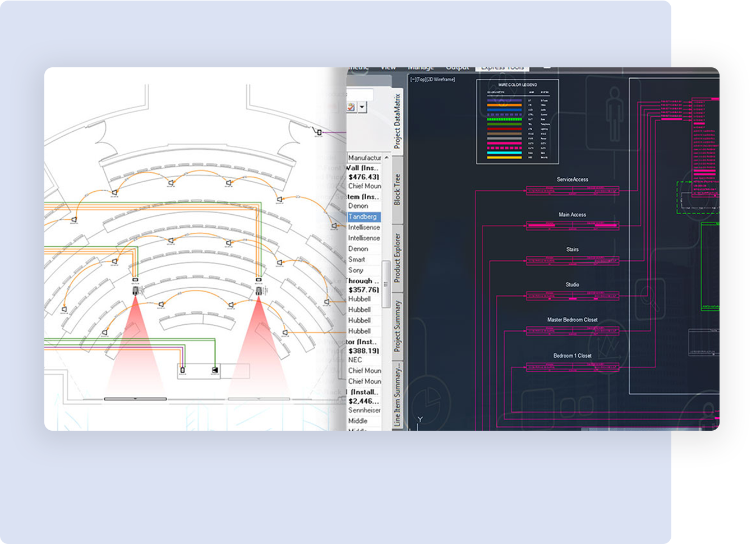Select the Sennheiser row
This screenshot has height=544, width=756.
pyautogui.click(x=363, y=410)
